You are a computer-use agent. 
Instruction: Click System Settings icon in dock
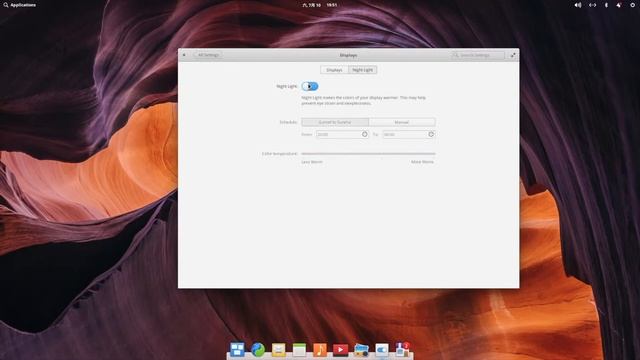pyautogui.click(x=382, y=350)
